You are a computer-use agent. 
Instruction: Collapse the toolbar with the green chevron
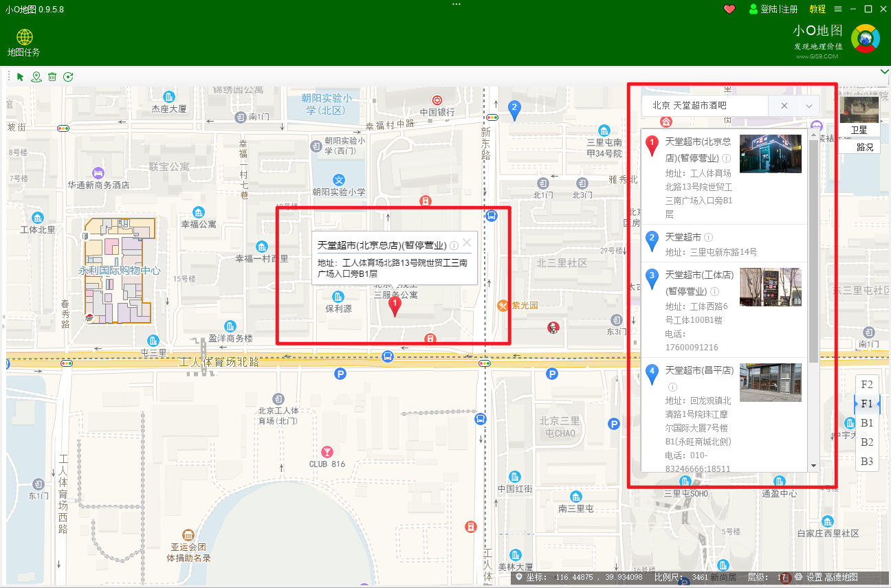pyautogui.click(x=885, y=72)
